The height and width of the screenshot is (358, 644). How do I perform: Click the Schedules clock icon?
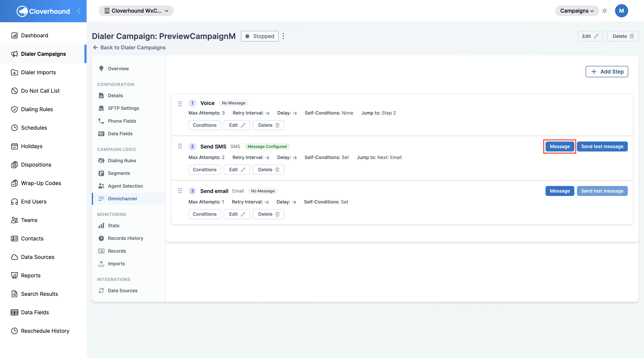tap(14, 128)
